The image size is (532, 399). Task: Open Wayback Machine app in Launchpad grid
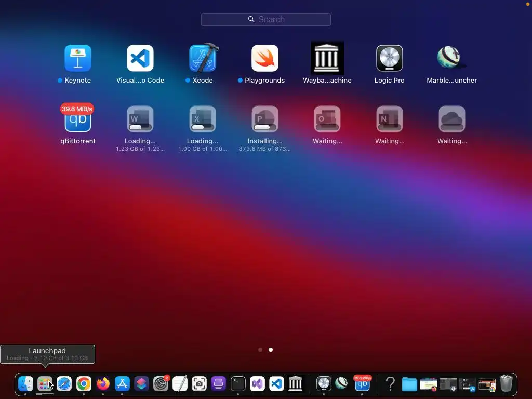(327, 58)
